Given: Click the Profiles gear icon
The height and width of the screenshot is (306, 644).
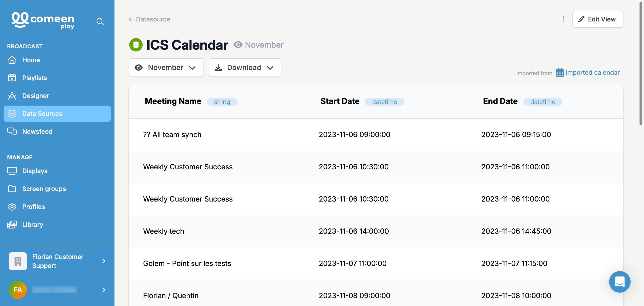Looking at the screenshot, I should (x=12, y=207).
